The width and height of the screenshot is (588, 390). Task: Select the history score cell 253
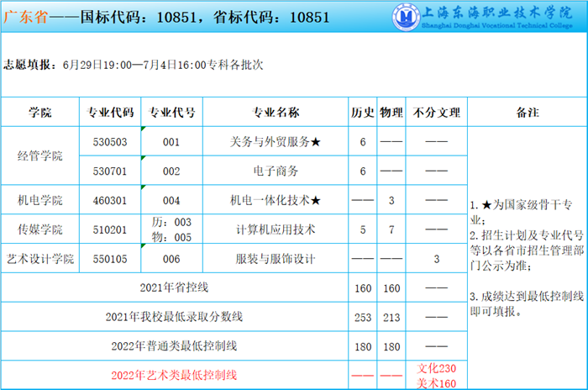click(x=362, y=317)
